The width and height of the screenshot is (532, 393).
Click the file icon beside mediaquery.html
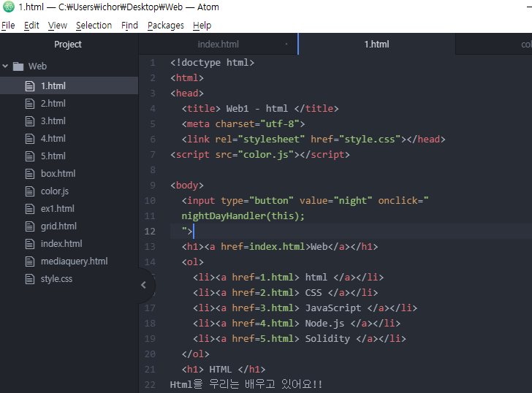(30, 262)
